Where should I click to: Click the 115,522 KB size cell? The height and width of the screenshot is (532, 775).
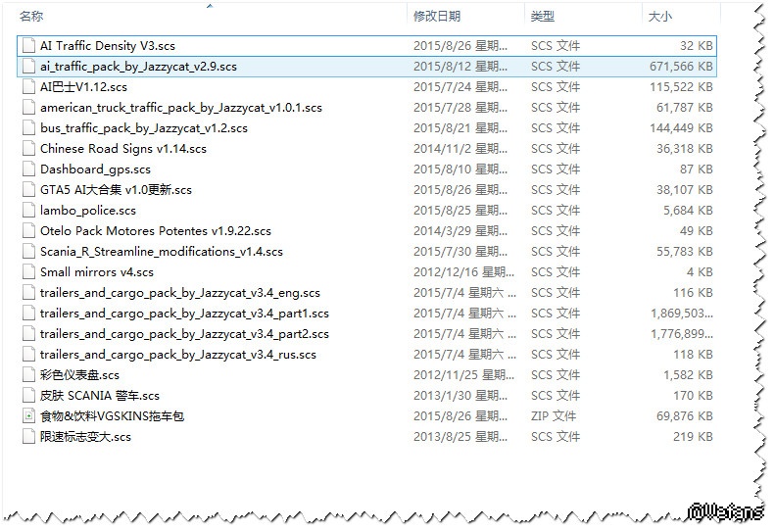click(x=681, y=87)
